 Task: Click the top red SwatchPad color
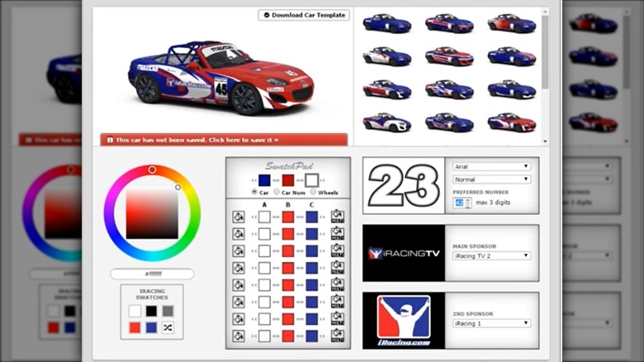coord(288,180)
